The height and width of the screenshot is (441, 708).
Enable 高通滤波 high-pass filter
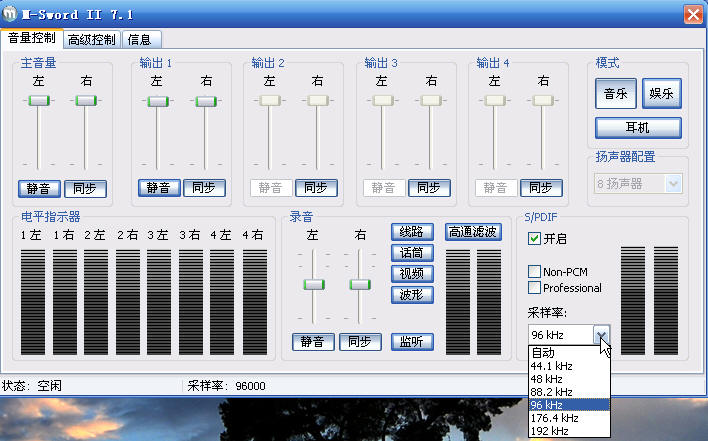click(473, 232)
